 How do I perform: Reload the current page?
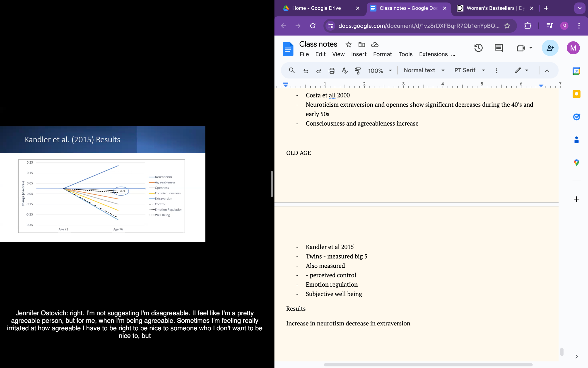tap(313, 26)
